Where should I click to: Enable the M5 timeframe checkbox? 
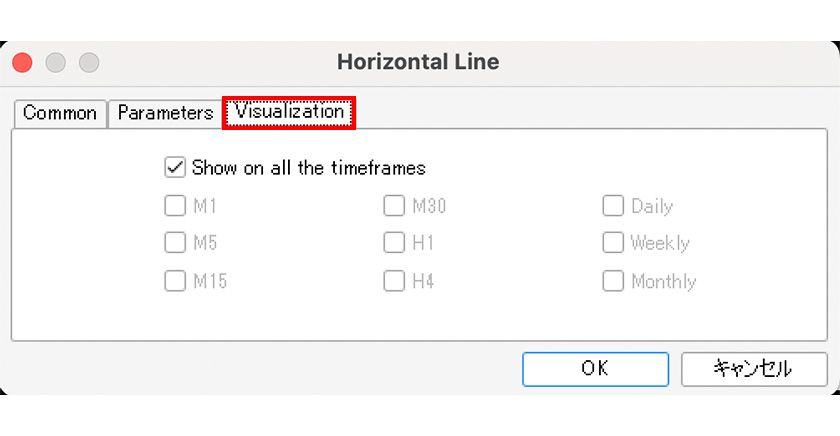176,243
